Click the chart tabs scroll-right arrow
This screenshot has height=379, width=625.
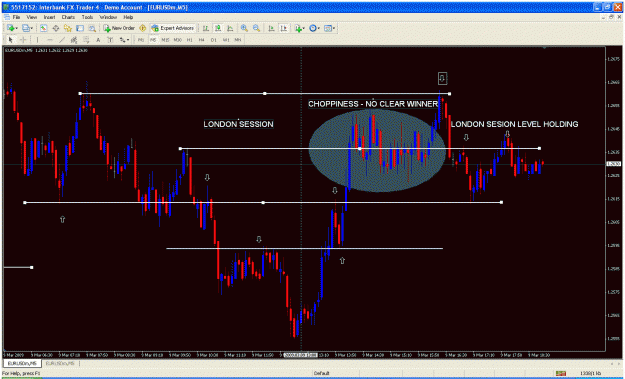(x=619, y=363)
